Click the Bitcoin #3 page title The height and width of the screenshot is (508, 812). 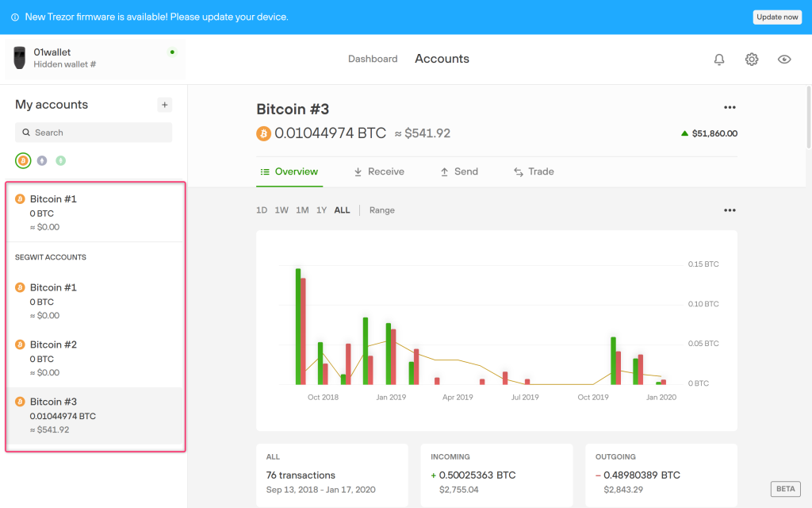[x=293, y=110]
